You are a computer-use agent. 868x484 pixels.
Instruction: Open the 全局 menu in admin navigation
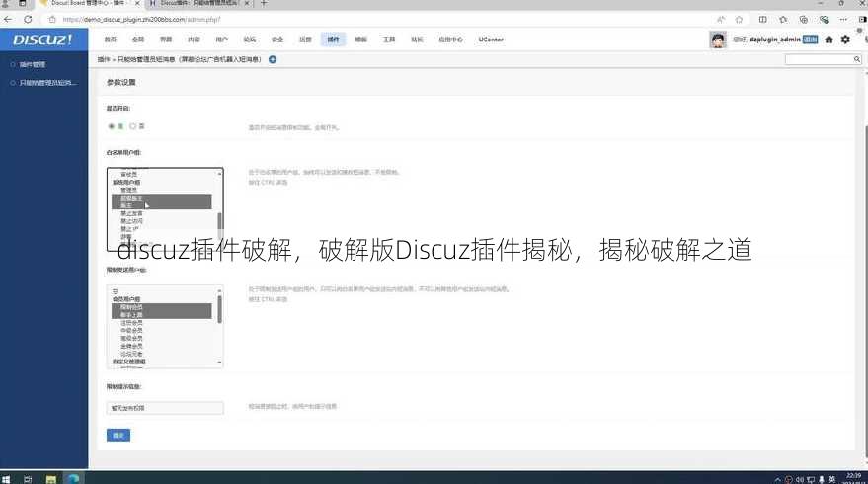point(138,40)
